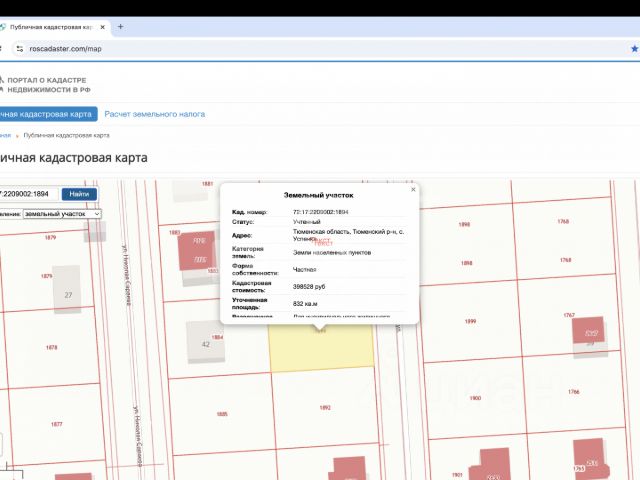Click Земли населенных пунктов category value

tap(332, 253)
